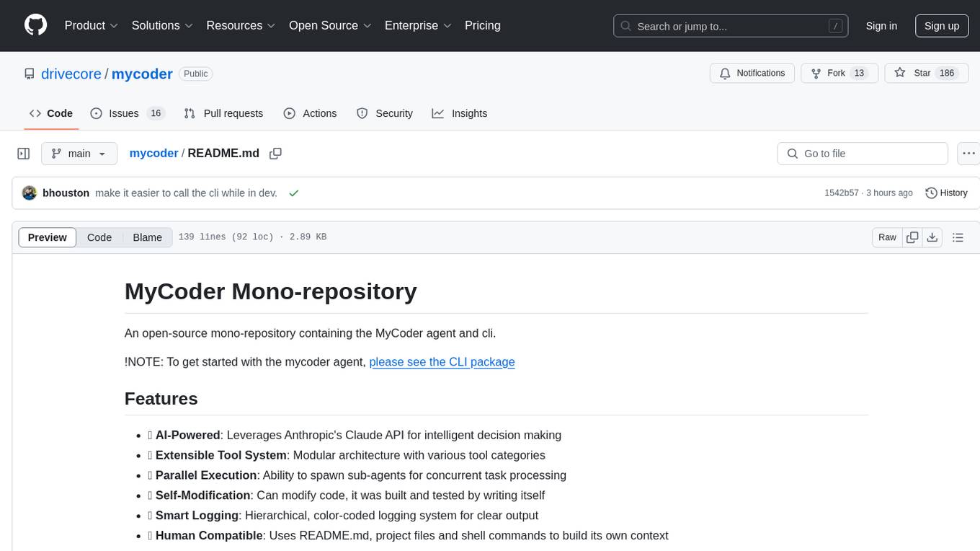The width and height of the screenshot is (980, 551).
Task: Download the raw file
Action: [932, 237]
